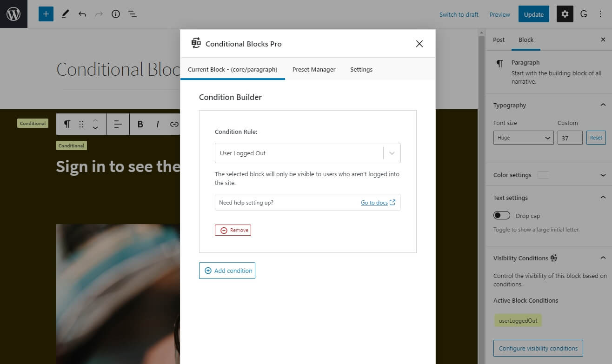Switch to the Post sidebar tab
This screenshot has width=612, height=364.
(x=499, y=40)
